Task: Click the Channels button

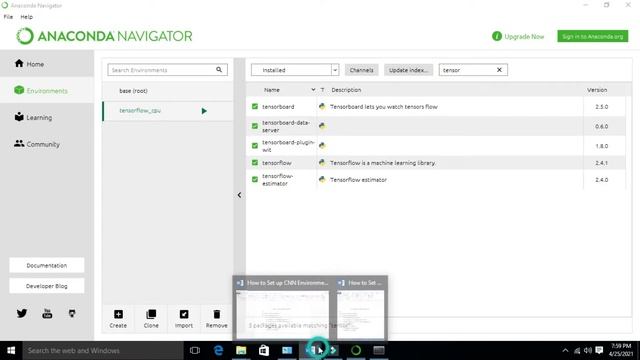Action: [x=362, y=70]
